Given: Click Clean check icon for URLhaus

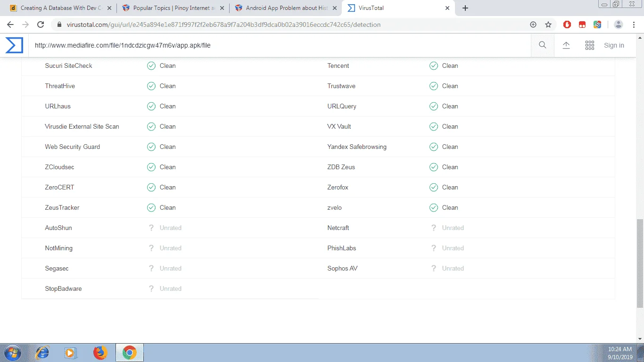Looking at the screenshot, I should 151,106.
